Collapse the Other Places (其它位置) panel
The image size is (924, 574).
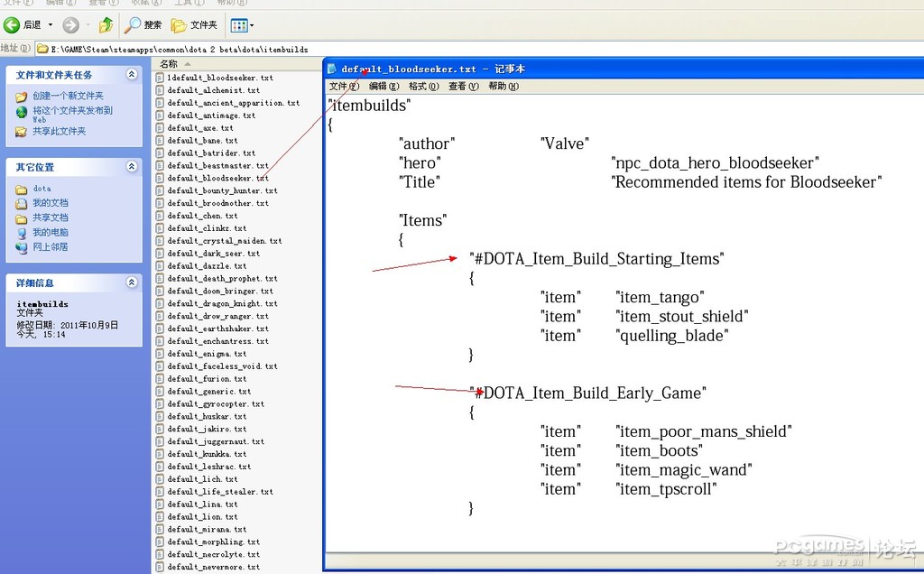tap(132, 167)
